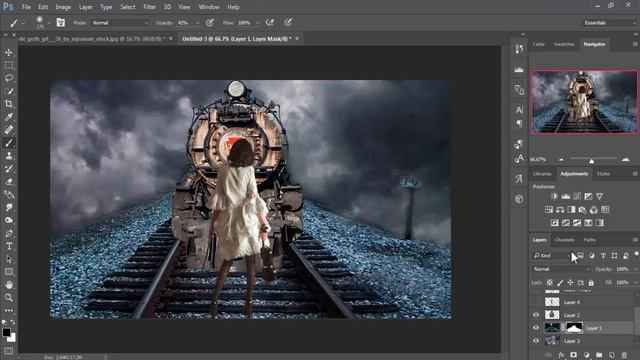The image size is (640, 360).
Task: Add a Levels adjustment
Action: pyautogui.click(x=565, y=196)
